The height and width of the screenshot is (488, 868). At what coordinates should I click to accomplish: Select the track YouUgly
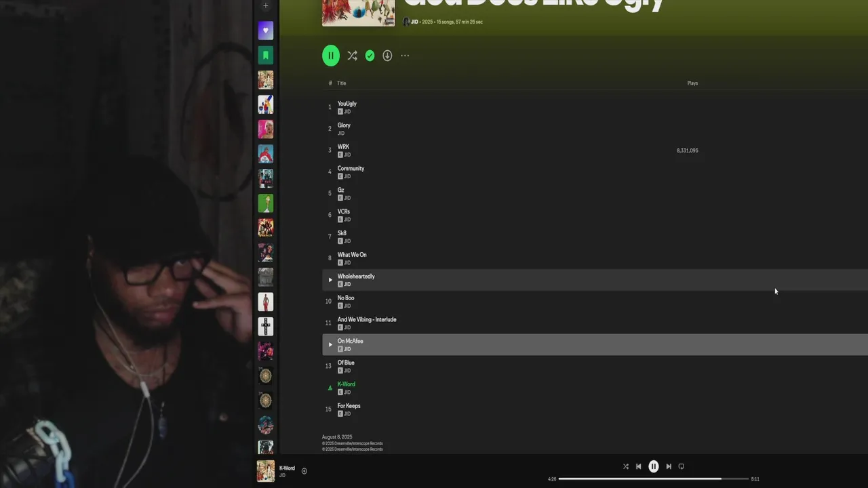pyautogui.click(x=347, y=104)
